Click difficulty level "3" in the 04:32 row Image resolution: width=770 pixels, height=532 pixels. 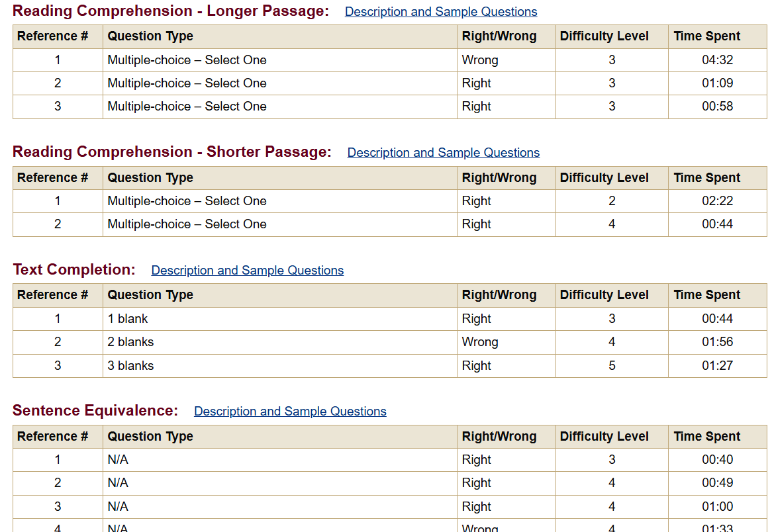click(612, 60)
